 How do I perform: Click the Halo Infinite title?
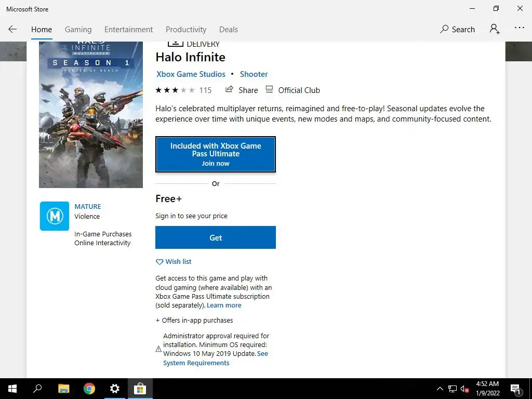[x=190, y=57]
